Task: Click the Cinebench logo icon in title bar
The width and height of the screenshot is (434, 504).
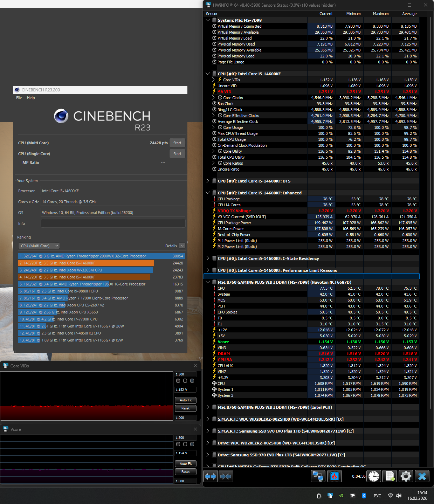Action: (17, 90)
